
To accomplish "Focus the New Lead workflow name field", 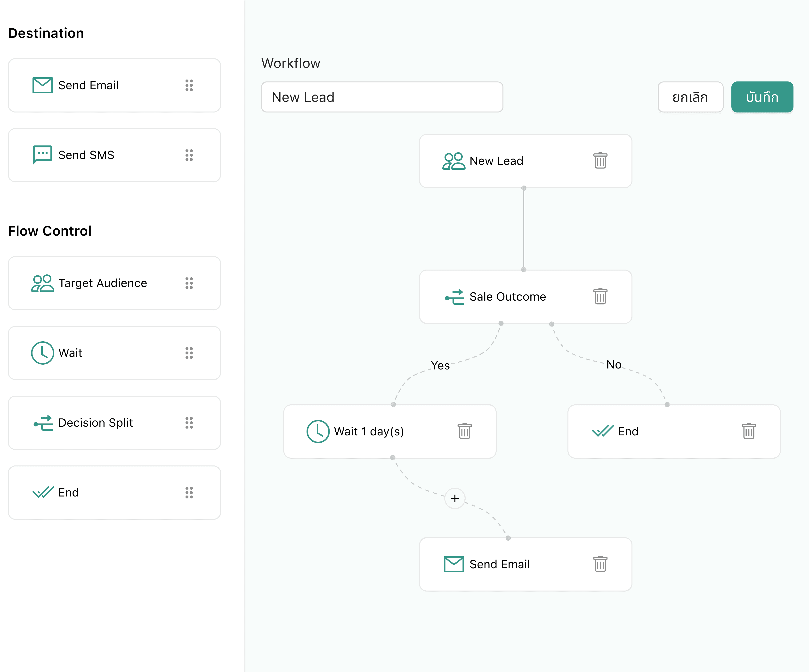I will pos(381,97).
